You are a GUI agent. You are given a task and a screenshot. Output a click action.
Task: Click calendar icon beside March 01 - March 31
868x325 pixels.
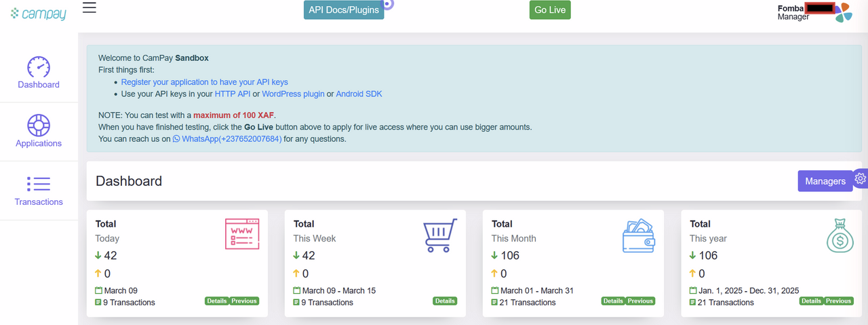pyautogui.click(x=495, y=290)
